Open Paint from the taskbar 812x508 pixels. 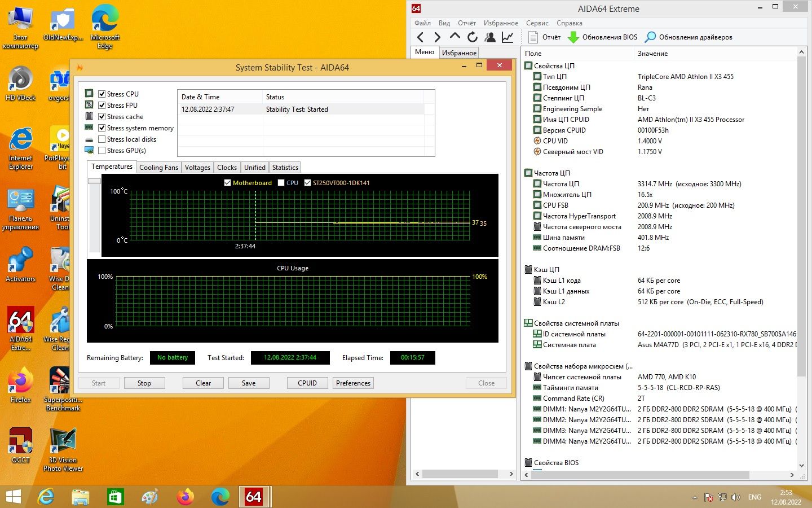[x=150, y=497]
